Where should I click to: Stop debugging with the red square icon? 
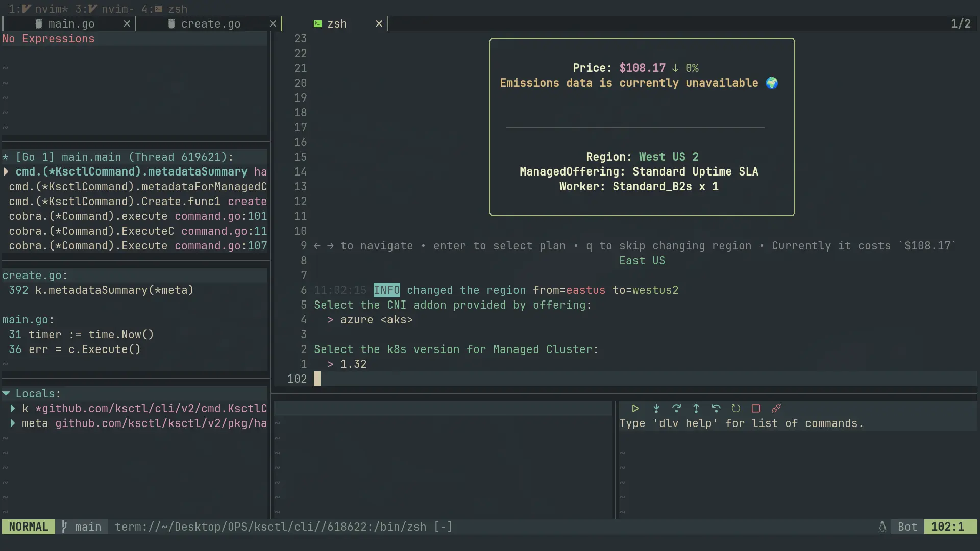[756, 409]
